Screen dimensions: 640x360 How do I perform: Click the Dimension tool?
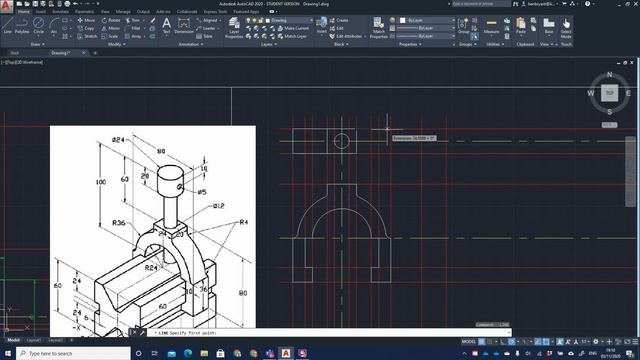coord(184,26)
